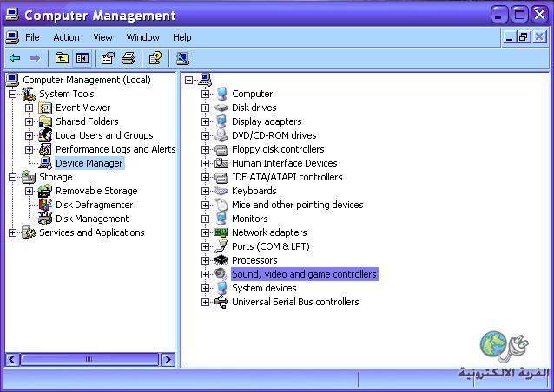Expand the Monitors category
Screen dimensions: 554x392
[x=205, y=219]
